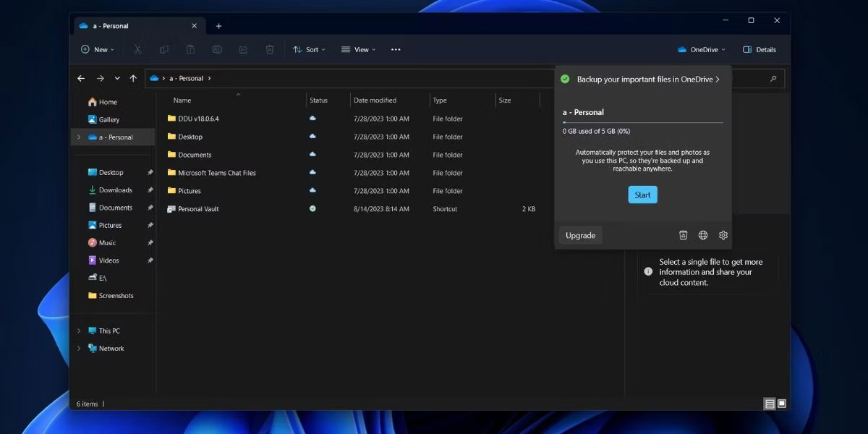
Task: Click the Paste clipboard icon in toolbar
Action: click(x=190, y=49)
